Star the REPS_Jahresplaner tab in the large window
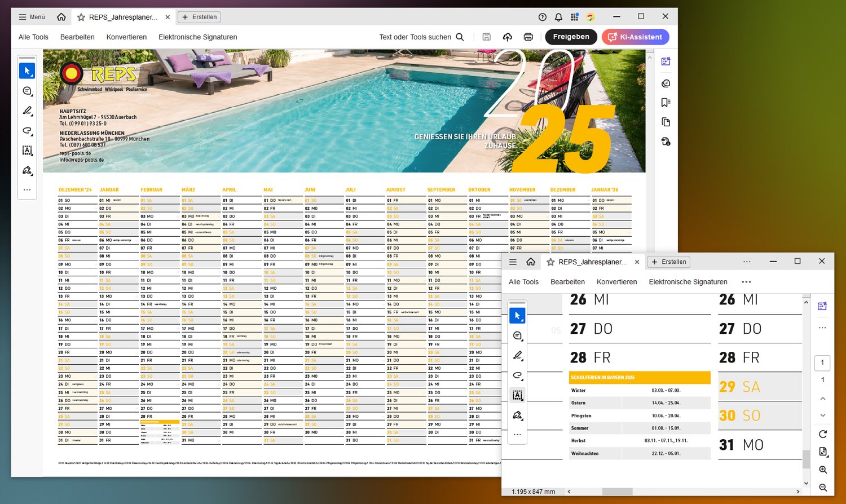The height and width of the screenshot is (504, 846). click(x=81, y=17)
